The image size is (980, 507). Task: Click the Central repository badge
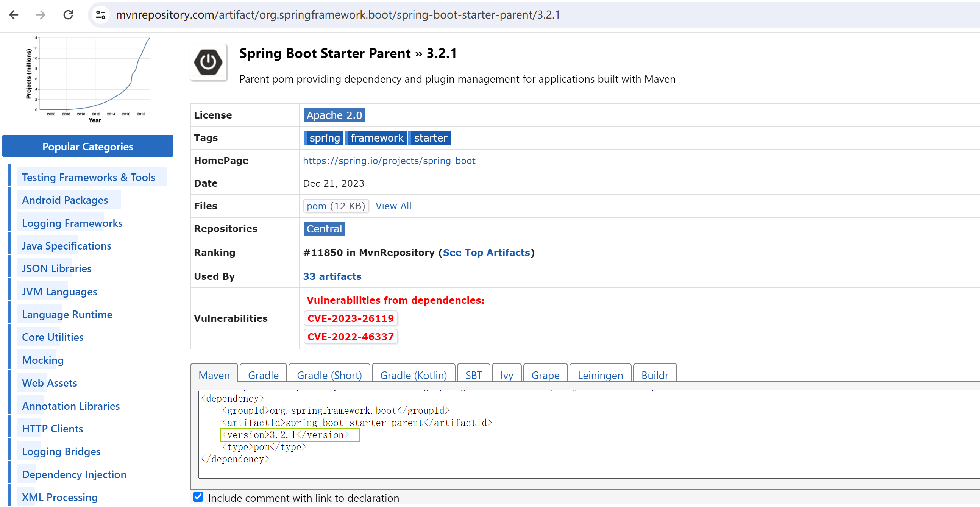pyautogui.click(x=324, y=229)
